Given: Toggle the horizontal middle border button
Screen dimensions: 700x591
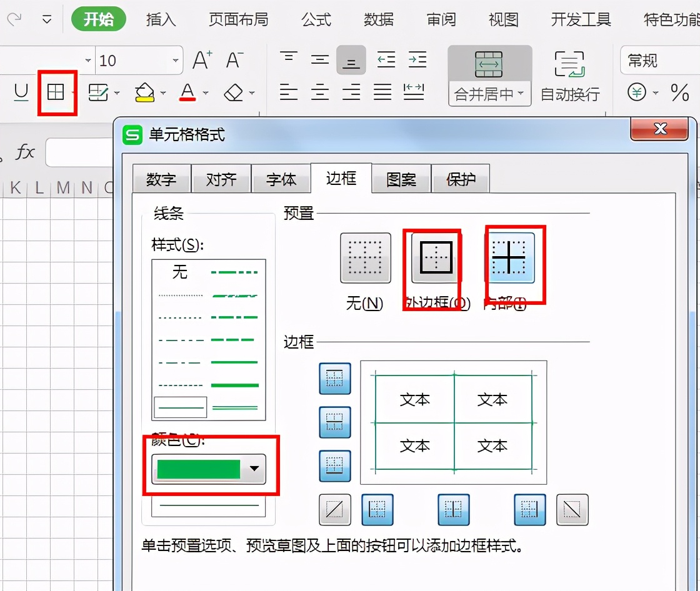Looking at the screenshot, I should tap(335, 422).
